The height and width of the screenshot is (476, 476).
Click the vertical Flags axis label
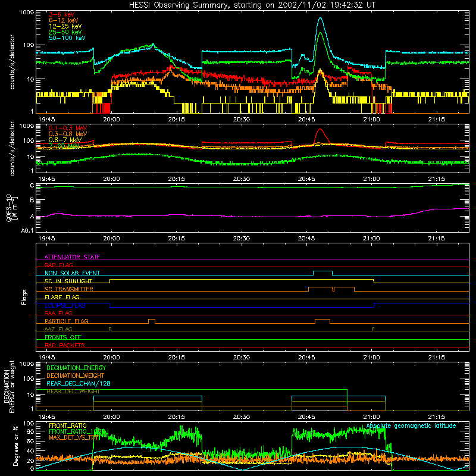click(x=24, y=297)
